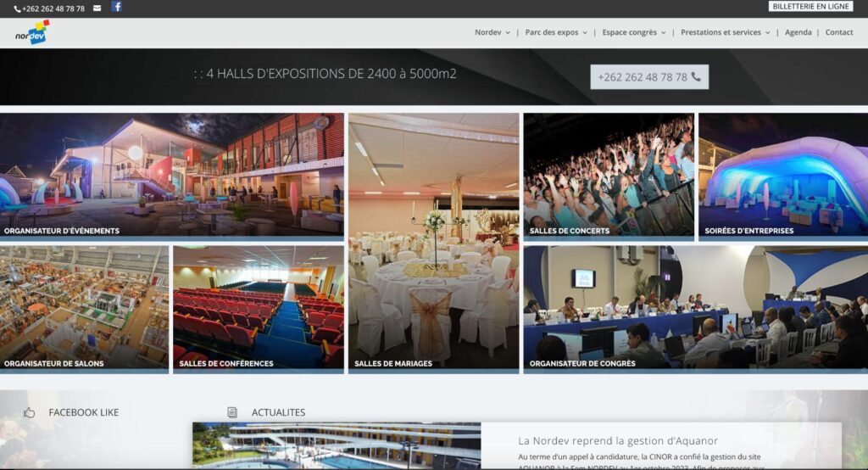Open the Soirées d'entreprises tile
The height and width of the screenshot is (470, 868).
[x=783, y=176]
